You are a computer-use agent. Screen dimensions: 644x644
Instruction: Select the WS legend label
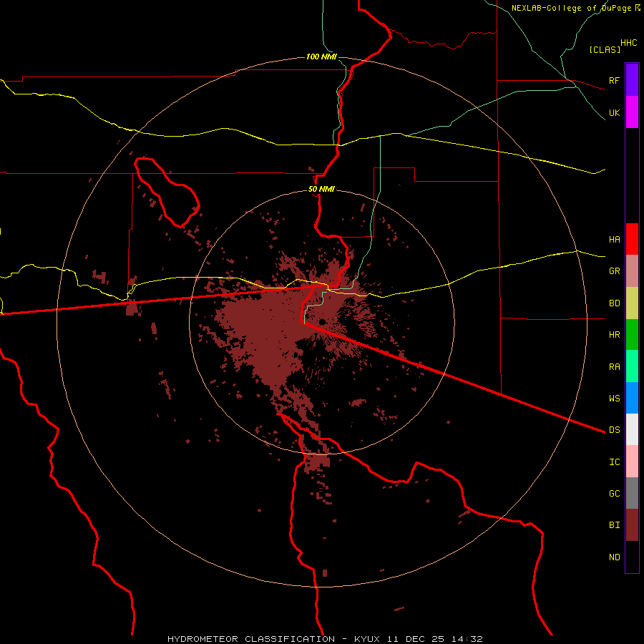[614, 398]
